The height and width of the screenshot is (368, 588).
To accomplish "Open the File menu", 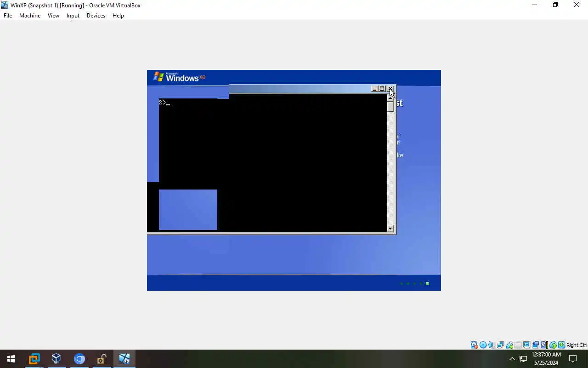I will [7, 15].
